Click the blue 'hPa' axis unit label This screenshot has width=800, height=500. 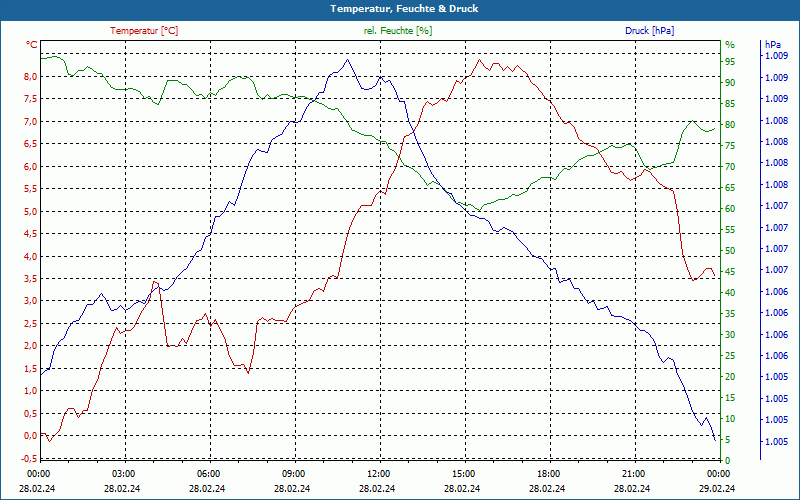click(x=772, y=45)
